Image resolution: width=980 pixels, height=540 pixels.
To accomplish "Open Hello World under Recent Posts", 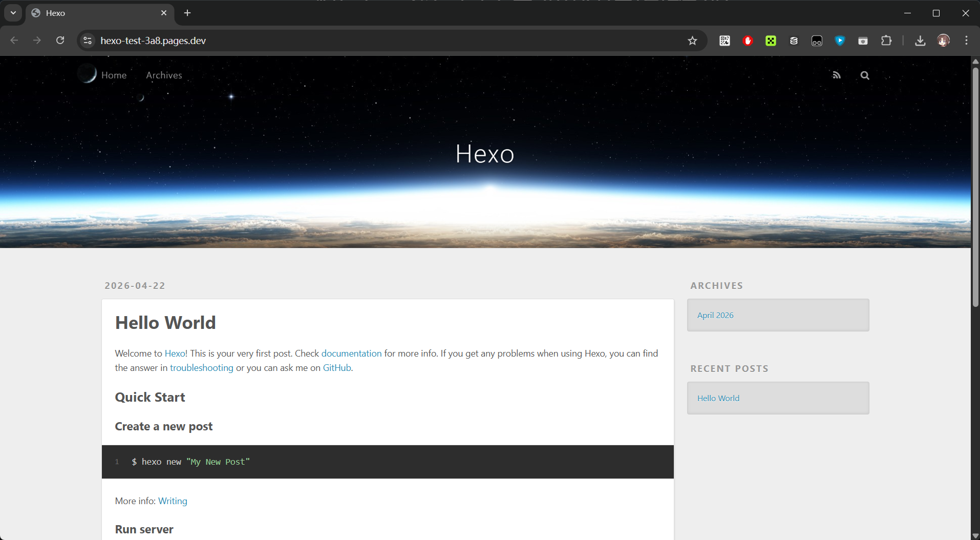I will 718,398.
